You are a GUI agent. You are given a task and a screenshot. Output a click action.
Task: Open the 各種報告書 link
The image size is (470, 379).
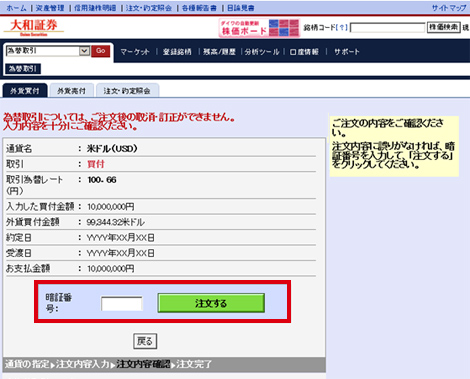pyautogui.click(x=199, y=8)
